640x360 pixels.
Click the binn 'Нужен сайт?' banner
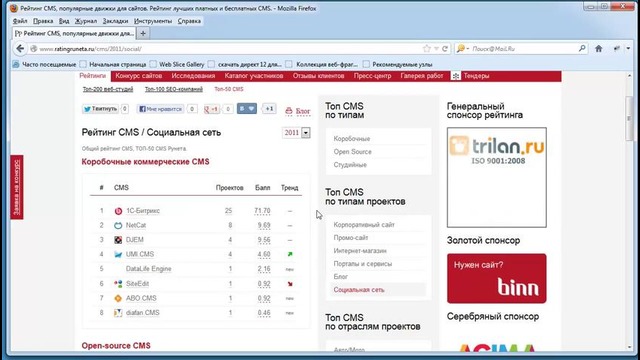[496, 278]
